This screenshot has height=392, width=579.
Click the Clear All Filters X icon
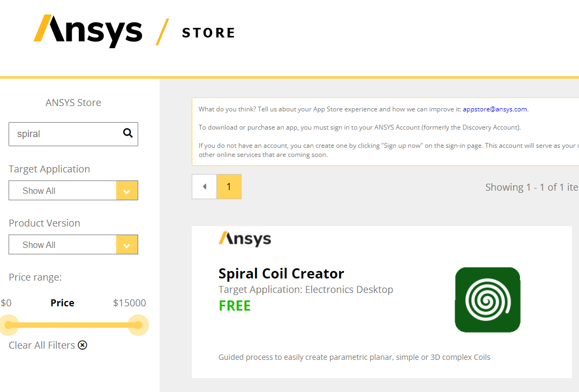tap(82, 345)
